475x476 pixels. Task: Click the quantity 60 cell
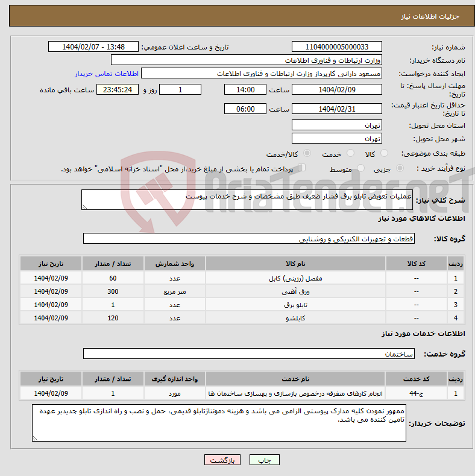coord(113,278)
